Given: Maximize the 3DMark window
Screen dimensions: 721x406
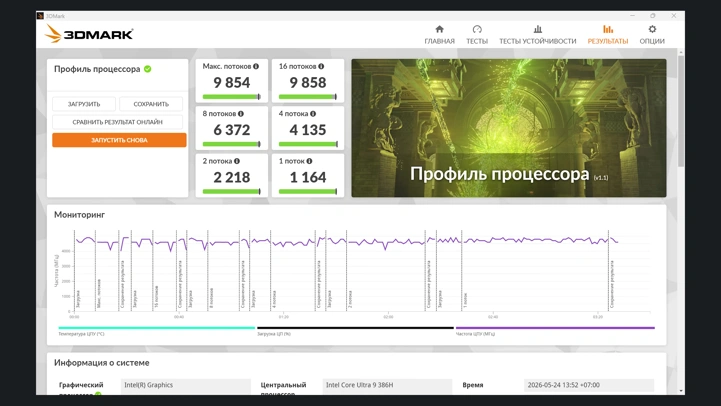Looking at the screenshot, I should coord(652,16).
